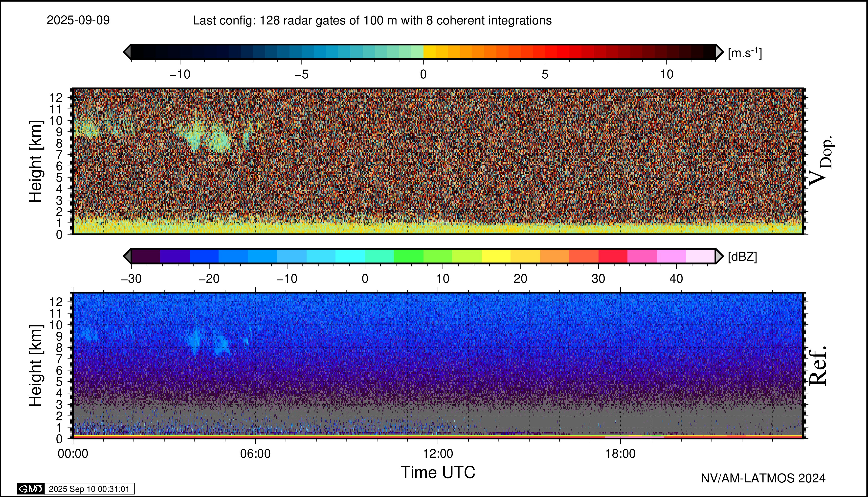Click the 'Ref.' panel label
Screen dimensions: 868x497
818,366
